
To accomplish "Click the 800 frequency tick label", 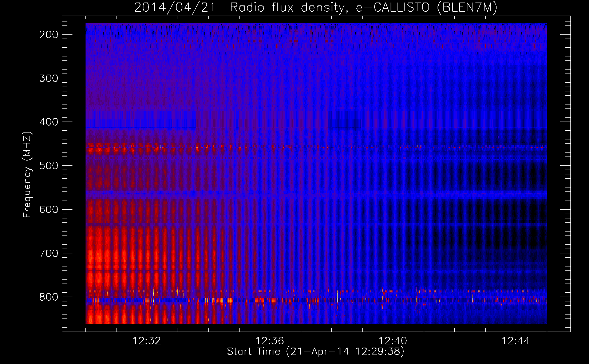I will pos(49,297).
